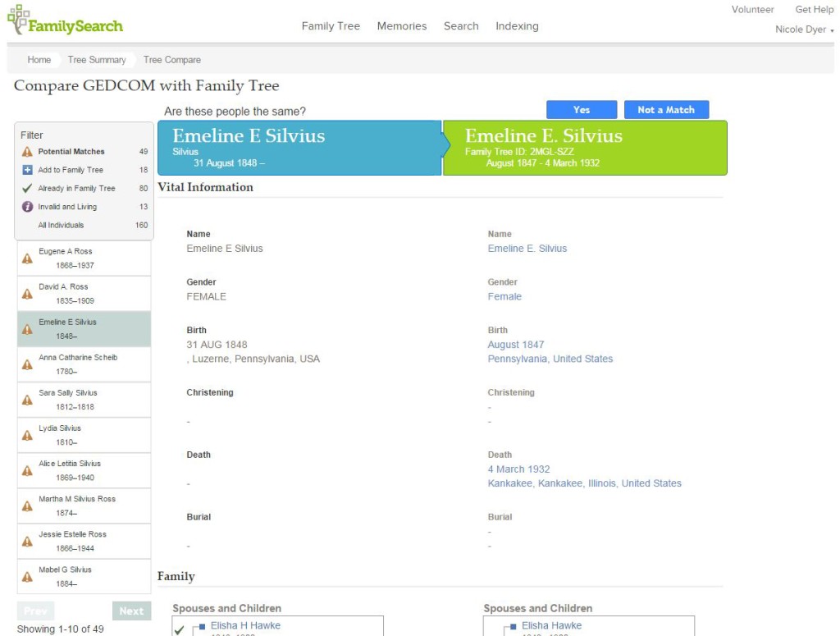840x636 pixels.
Task: Click the Volunteer link
Action: tap(753, 10)
